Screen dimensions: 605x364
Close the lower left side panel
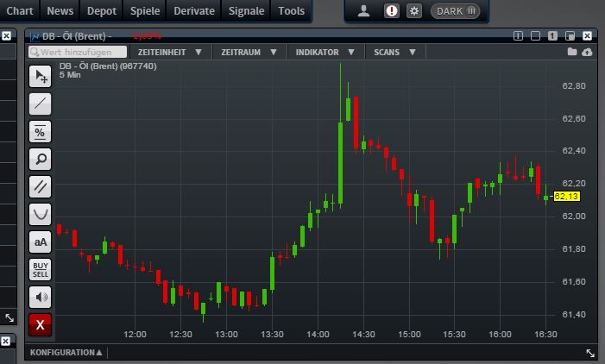point(5,341)
